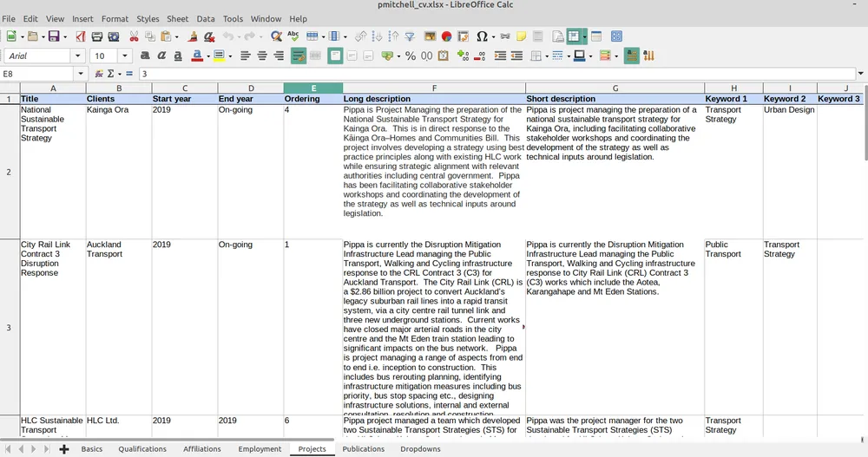Viewport: 868px width, 457px height.
Task: Click the formula input line
Action: pos(496,74)
